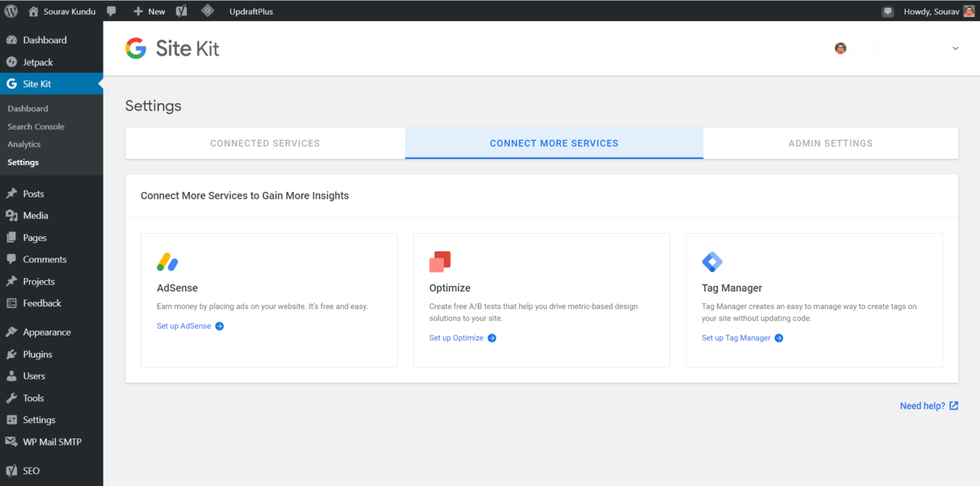This screenshot has height=486, width=980.
Task: Click the Tools wrench icon
Action: point(11,398)
